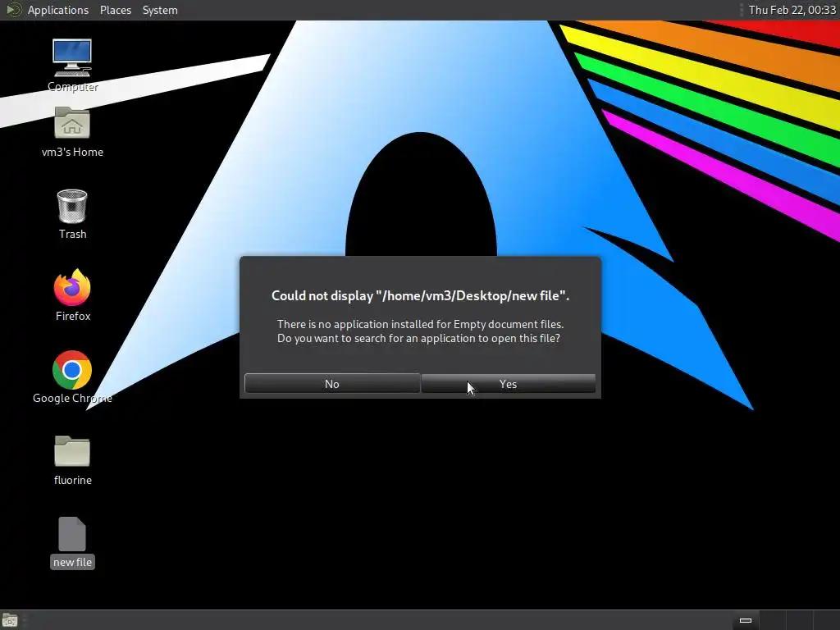The width and height of the screenshot is (840, 630).
Task: Click the show desktop icon in bottom panel
Action: [x=10, y=620]
